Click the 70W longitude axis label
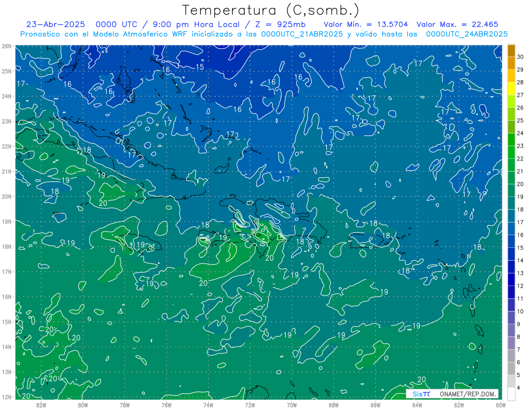Screen dimensions: 532x411 292,405
